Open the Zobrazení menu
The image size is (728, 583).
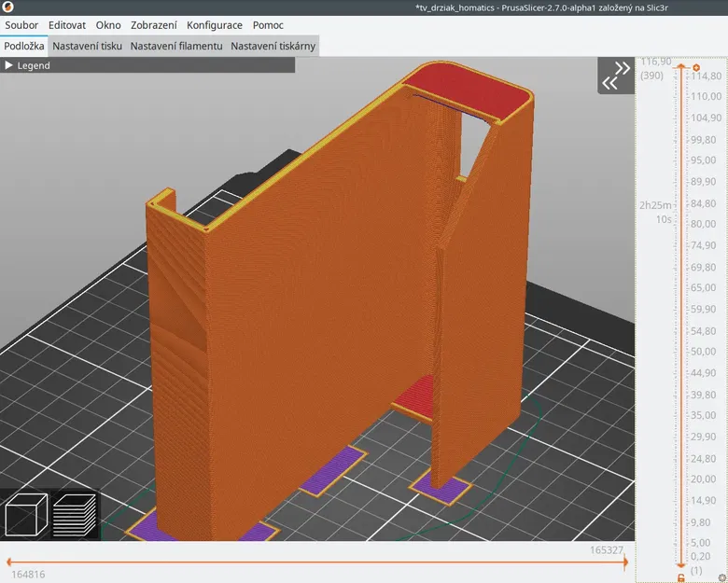[154, 25]
